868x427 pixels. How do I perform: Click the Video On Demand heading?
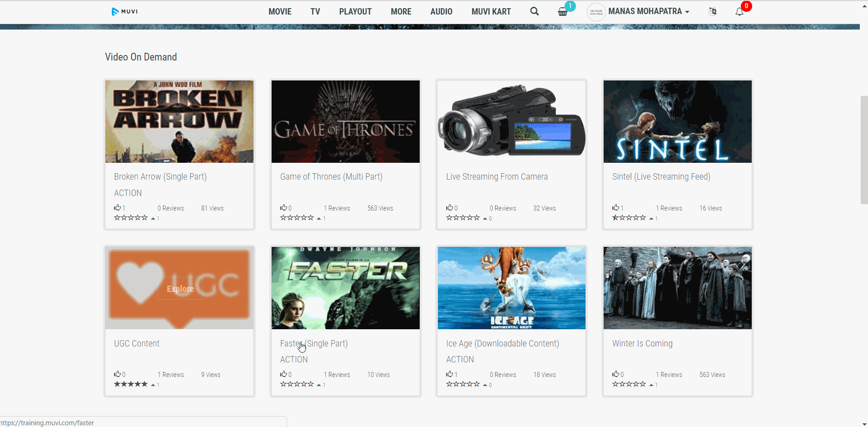141,57
